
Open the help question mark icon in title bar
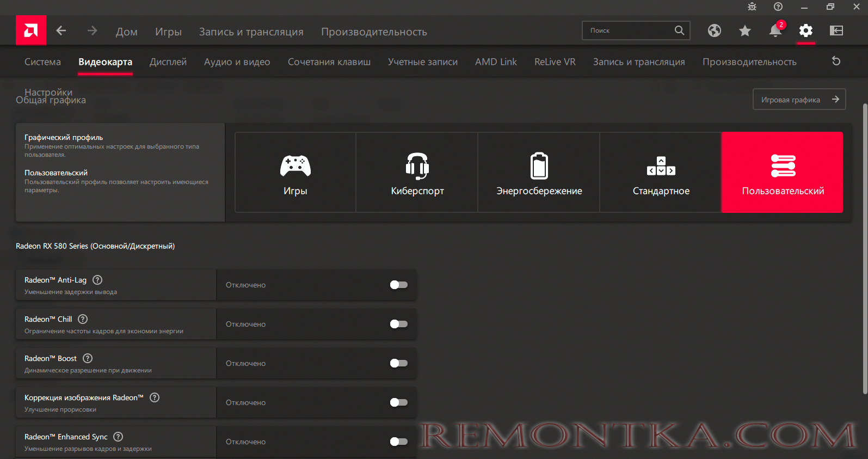(x=778, y=7)
